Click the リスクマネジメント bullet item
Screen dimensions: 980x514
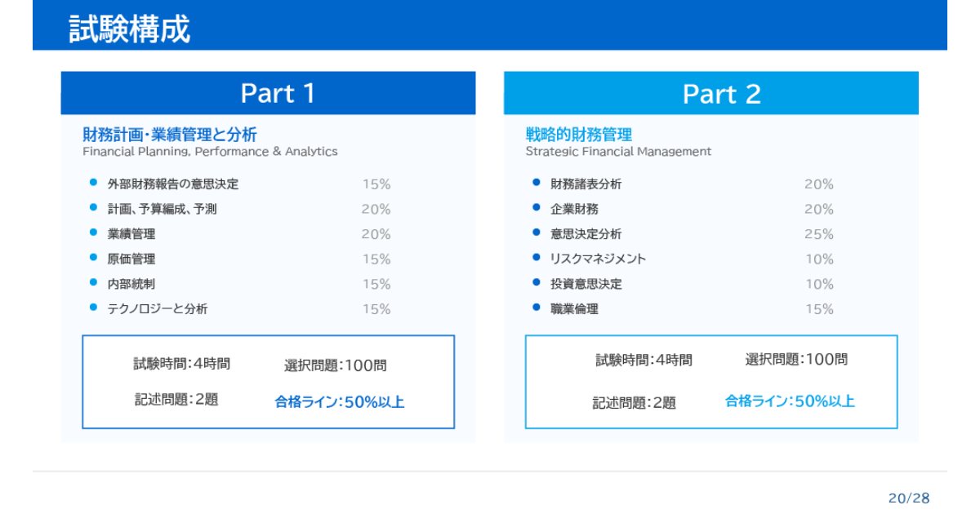coord(598,259)
